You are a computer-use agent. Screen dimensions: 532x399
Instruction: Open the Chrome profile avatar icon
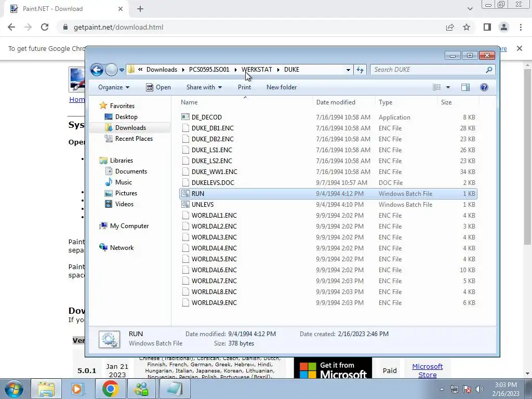504,27
